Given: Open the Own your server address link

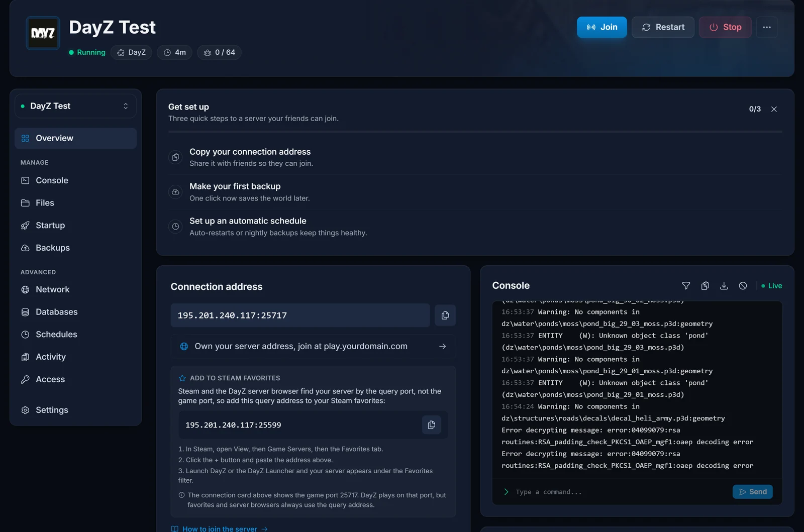Looking at the screenshot, I should tap(313, 346).
